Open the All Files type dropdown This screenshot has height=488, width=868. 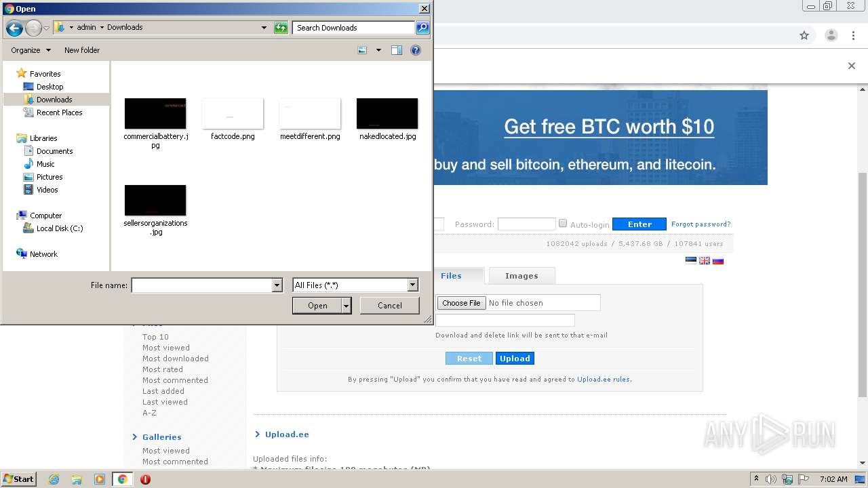point(412,285)
